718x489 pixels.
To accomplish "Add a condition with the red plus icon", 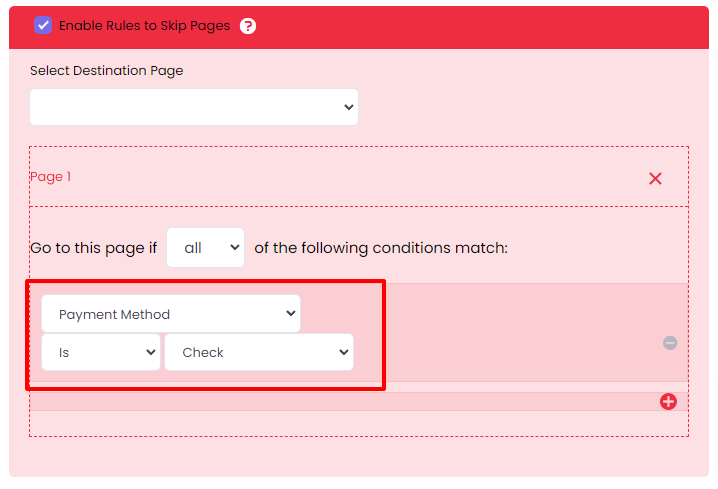I will point(668,401).
